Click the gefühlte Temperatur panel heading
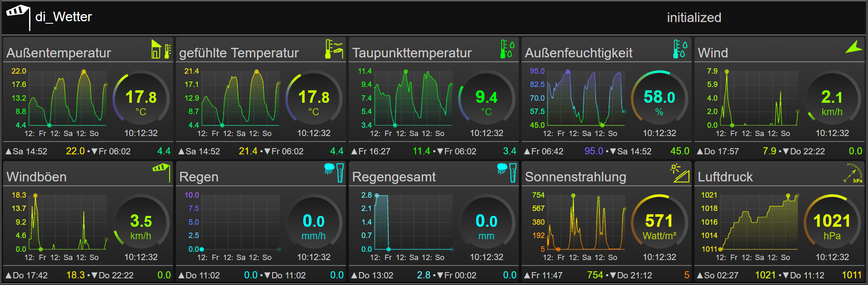Viewport: 868px width, 285px height. tap(239, 53)
